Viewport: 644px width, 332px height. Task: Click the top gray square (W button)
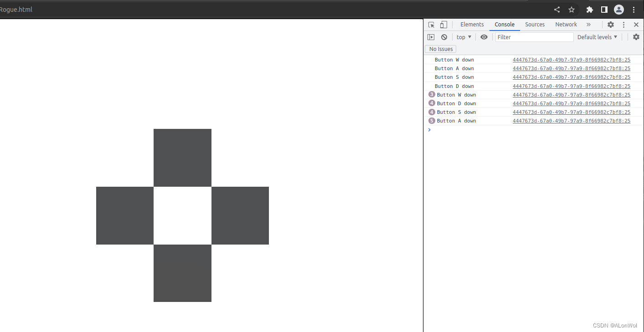point(182,158)
